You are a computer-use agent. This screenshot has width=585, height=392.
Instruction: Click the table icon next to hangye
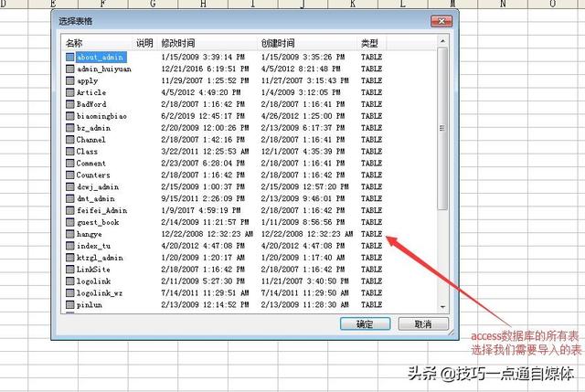(x=69, y=234)
